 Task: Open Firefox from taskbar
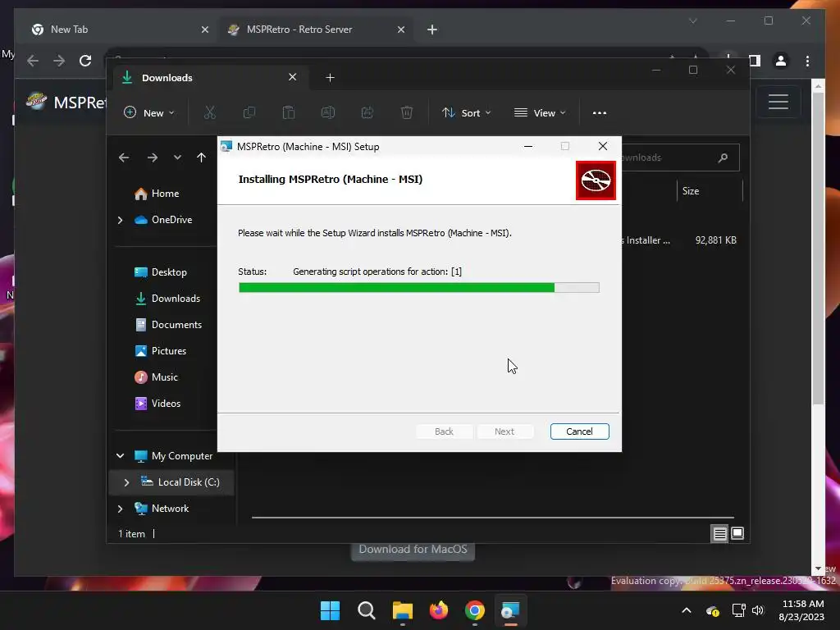coord(439,610)
